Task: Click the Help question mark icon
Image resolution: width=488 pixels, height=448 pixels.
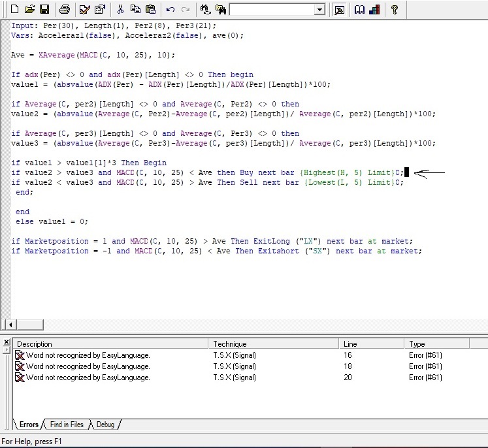Action: [x=394, y=9]
